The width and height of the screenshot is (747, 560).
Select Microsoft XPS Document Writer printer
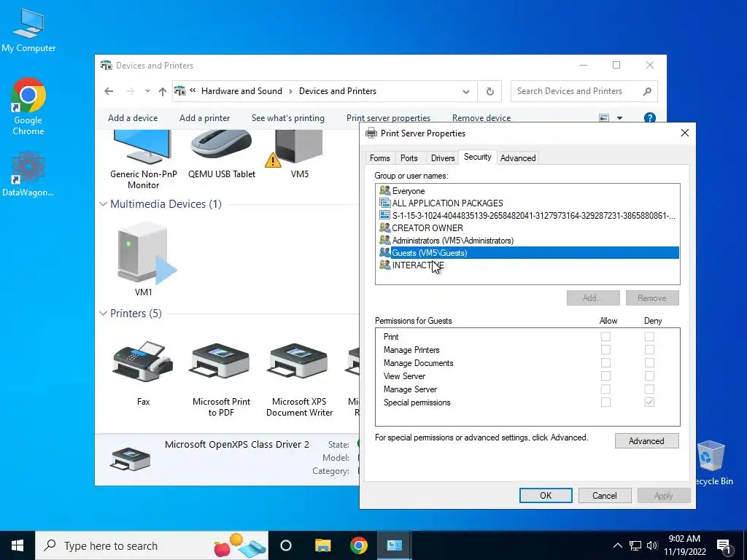click(x=299, y=378)
